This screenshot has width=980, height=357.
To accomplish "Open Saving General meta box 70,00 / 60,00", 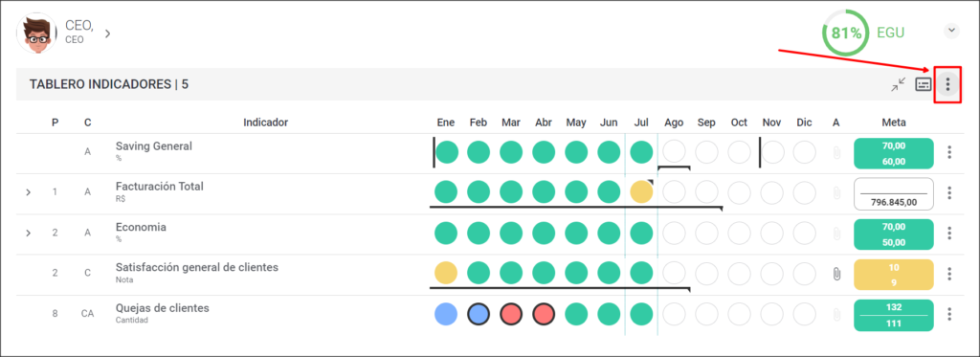I will point(893,154).
